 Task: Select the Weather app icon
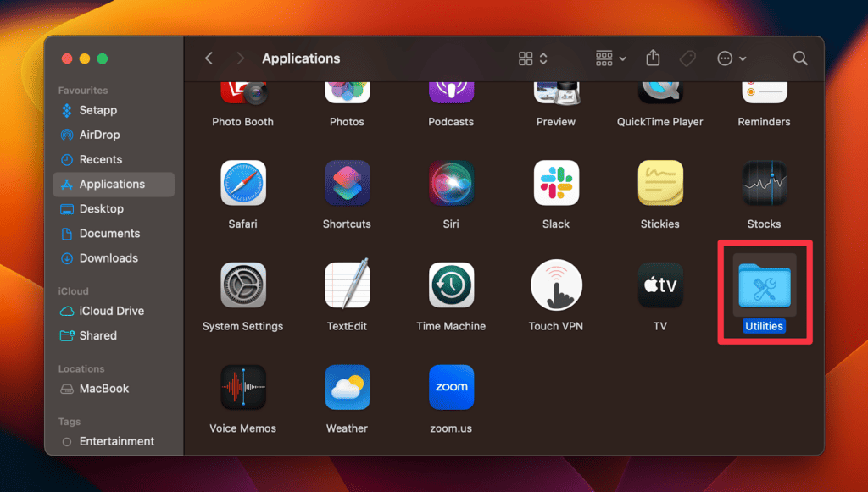347,388
